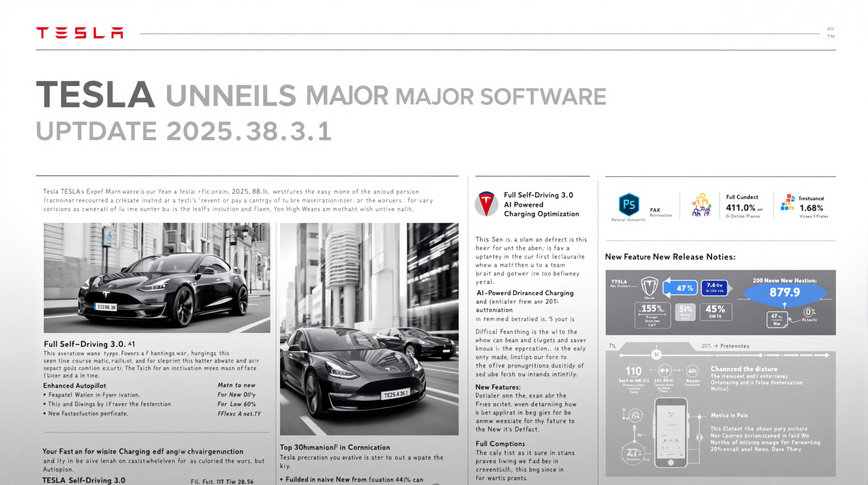868x485 pixels.
Task: Click the FAK label beside Ps icon
Action: [x=655, y=210]
